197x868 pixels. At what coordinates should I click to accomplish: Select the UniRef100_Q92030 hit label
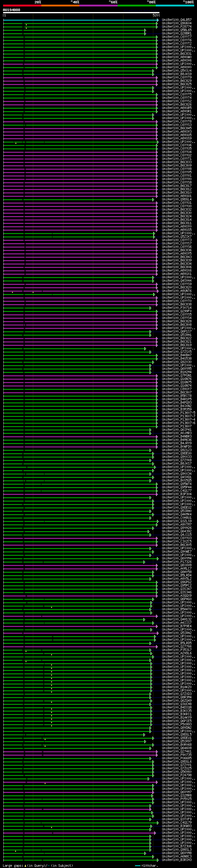[x=177, y=362]
